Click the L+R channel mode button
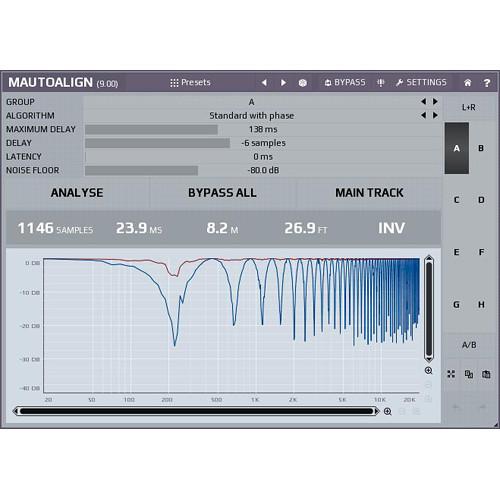The height and width of the screenshot is (500, 500). (468, 107)
